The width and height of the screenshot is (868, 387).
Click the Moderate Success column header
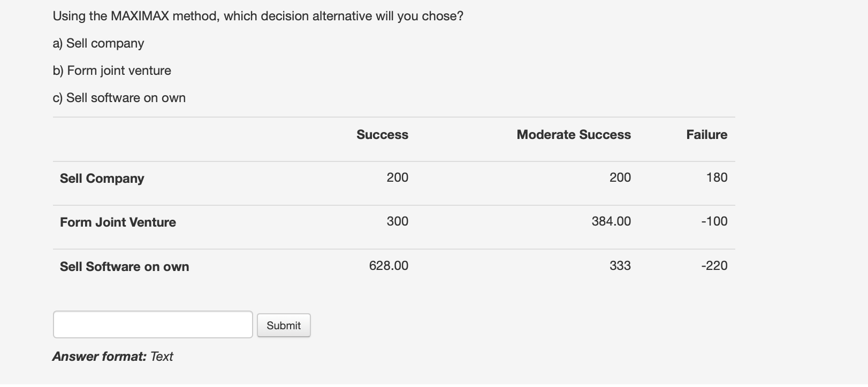click(573, 135)
